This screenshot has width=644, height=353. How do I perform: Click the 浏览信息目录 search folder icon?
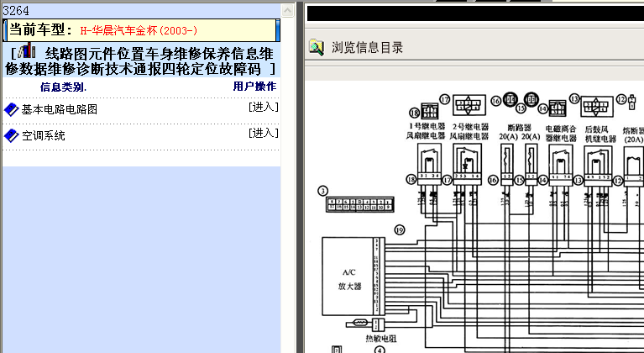tap(317, 47)
